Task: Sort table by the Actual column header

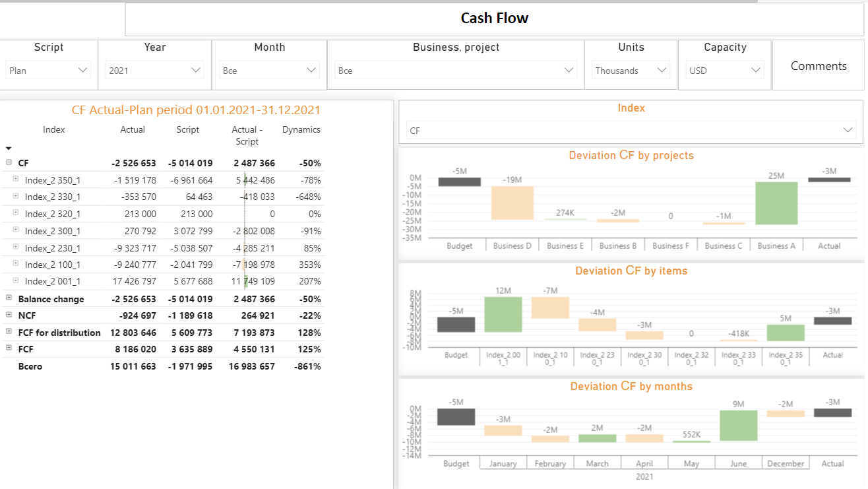Action: tap(132, 129)
